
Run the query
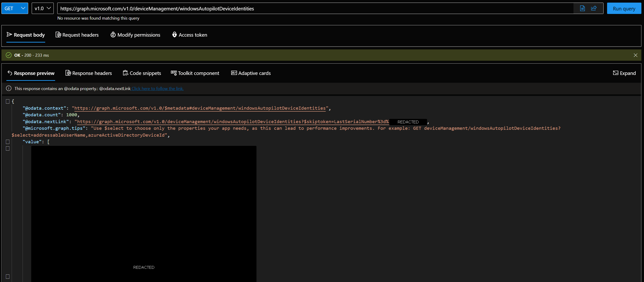point(624,9)
